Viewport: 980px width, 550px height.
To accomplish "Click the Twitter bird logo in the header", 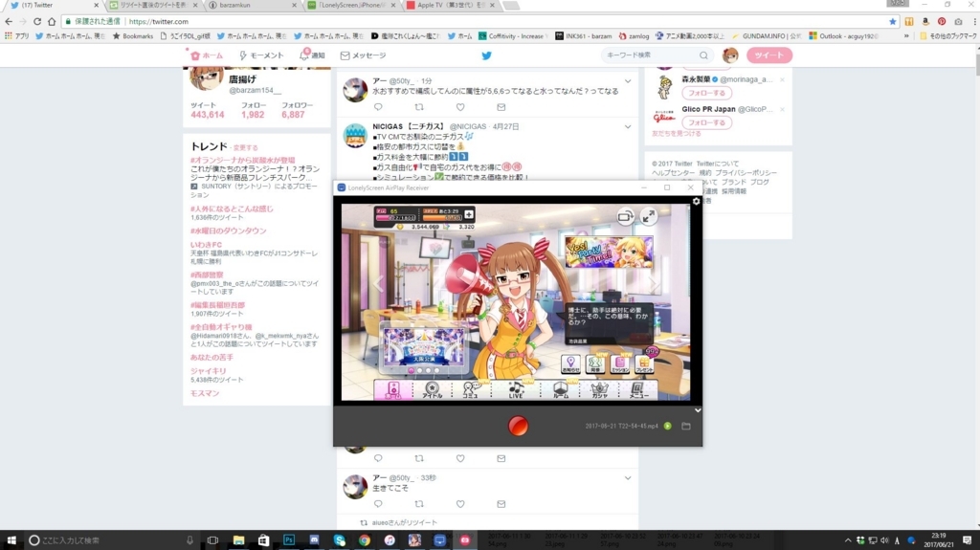I will point(486,55).
